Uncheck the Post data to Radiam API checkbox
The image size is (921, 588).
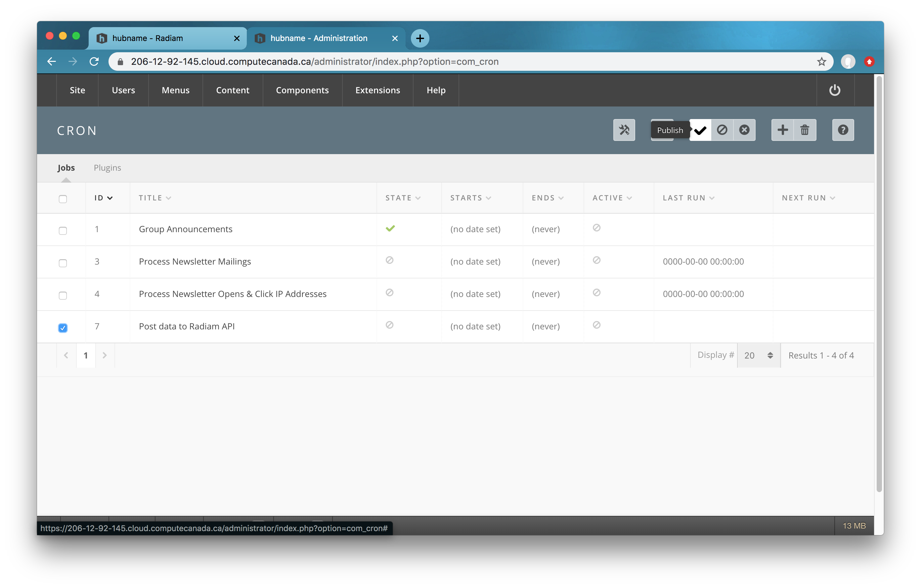point(63,328)
